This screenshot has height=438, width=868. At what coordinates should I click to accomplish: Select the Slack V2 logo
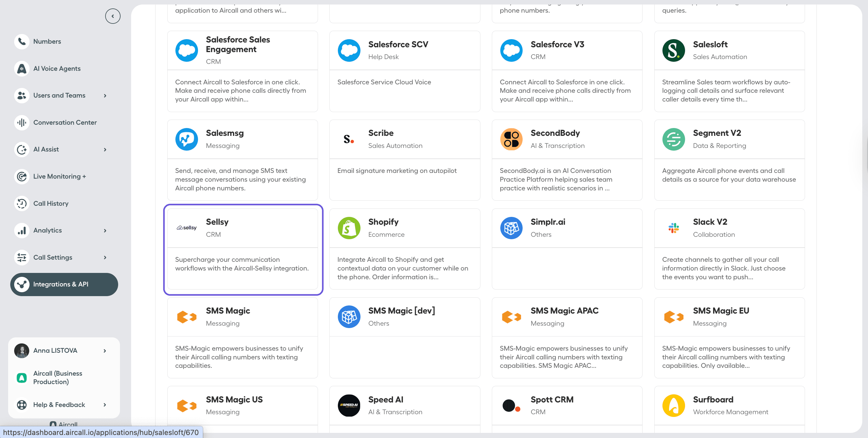click(673, 228)
